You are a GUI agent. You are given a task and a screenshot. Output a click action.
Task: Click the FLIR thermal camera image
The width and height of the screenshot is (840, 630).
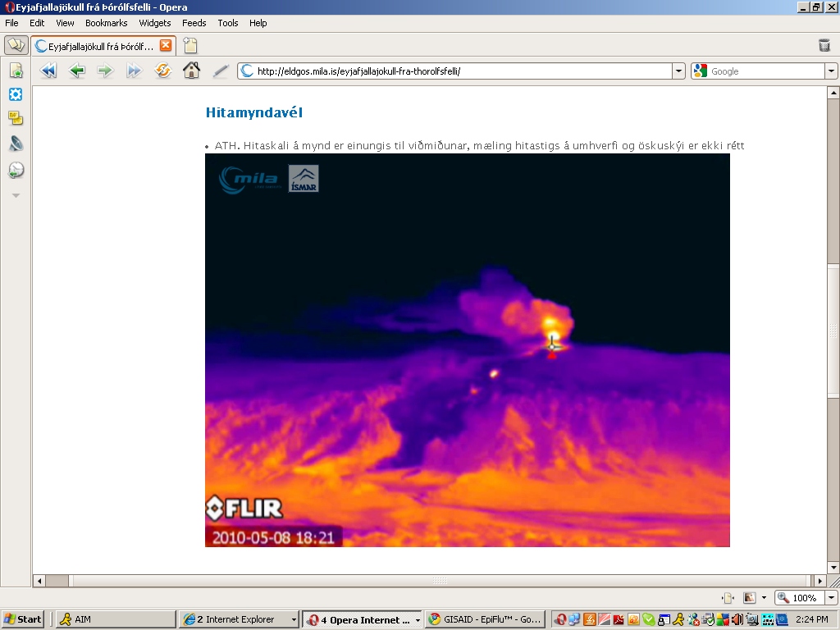[467, 349]
